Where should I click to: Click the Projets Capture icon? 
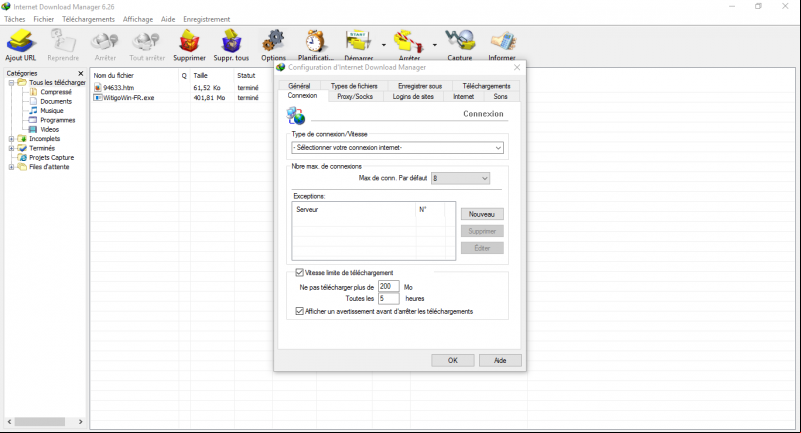[22, 157]
